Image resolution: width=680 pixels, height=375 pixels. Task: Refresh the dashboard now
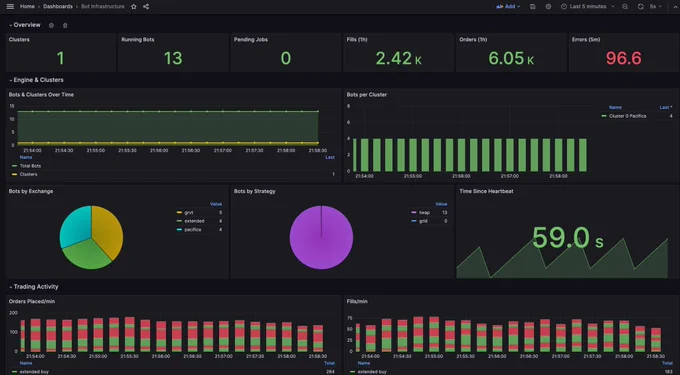coord(641,7)
